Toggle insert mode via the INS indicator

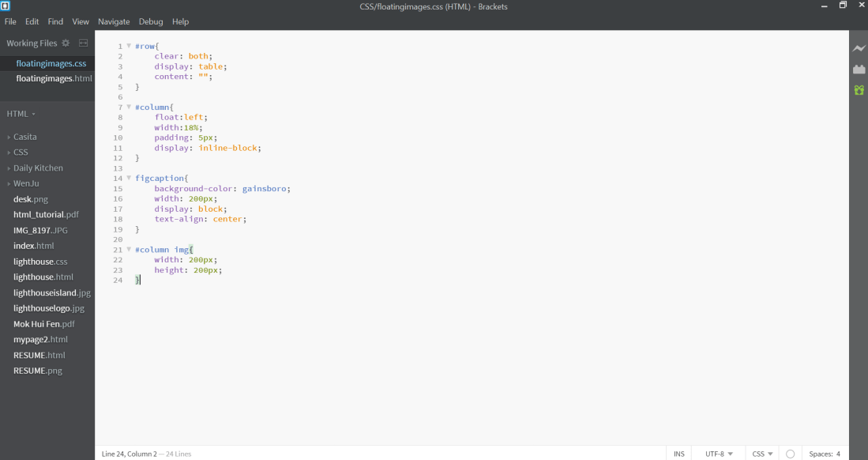(678, 453)
